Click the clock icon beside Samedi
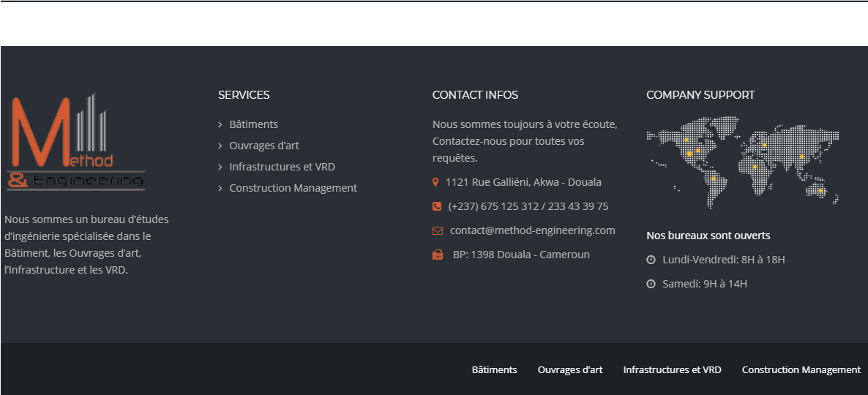Screen dimensions: 868x395 (651, 284)
